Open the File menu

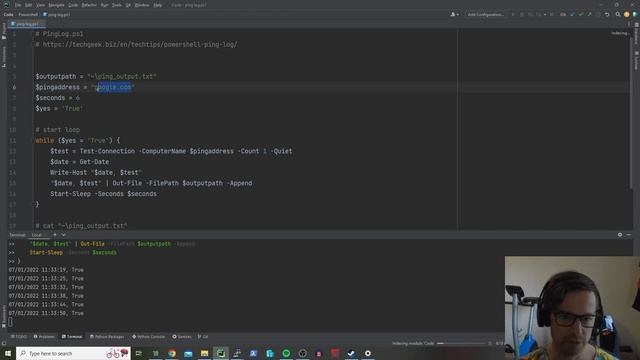coord(18,5)
